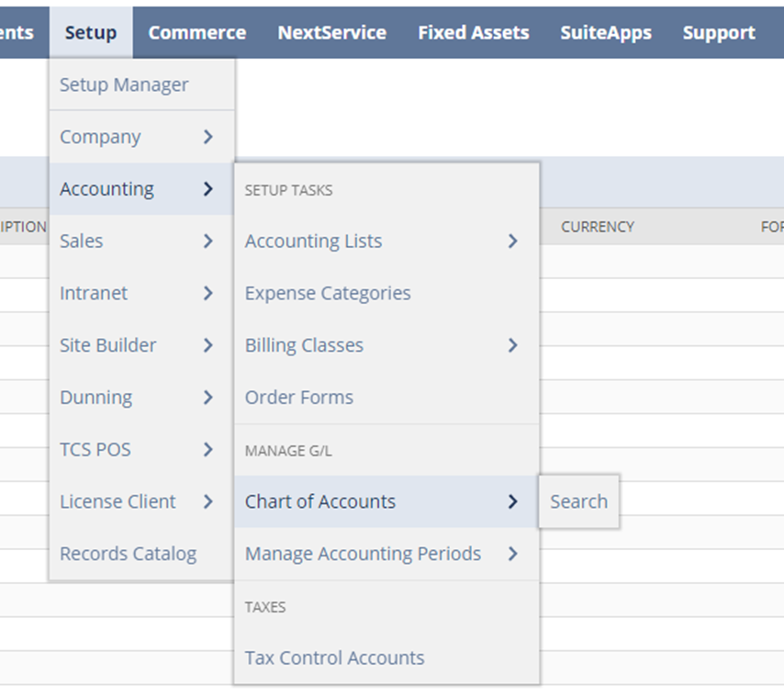This screenshot has width=784, height=697.
Task: Open Setup Manager from the Setup menu
Action: point(124,84)
